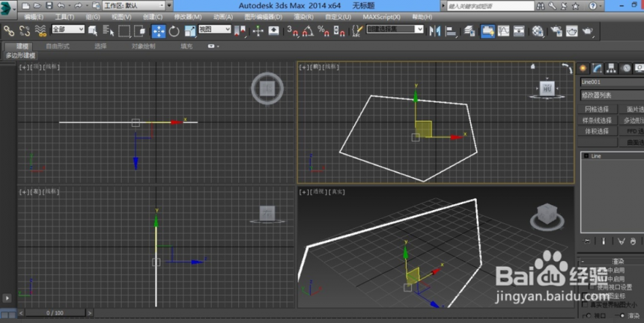
Task: Click the 样条线选择 modifier button
Action: coord(597,120)
